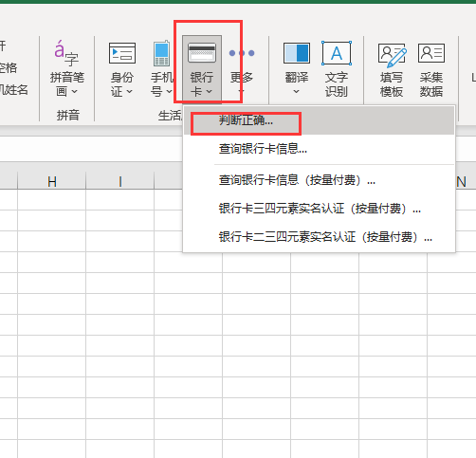Expand the 身份证 dropdown arrow

(129, 92)
